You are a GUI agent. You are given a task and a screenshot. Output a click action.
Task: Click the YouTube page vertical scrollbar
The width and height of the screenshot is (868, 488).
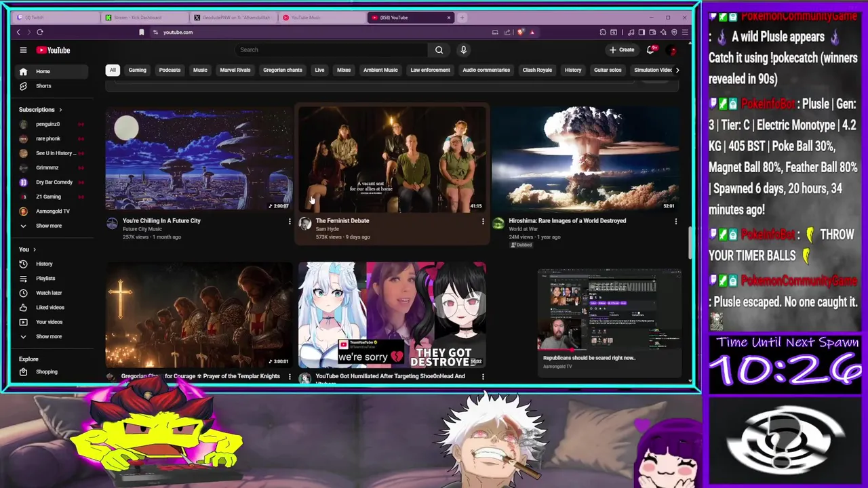[690, 244]
